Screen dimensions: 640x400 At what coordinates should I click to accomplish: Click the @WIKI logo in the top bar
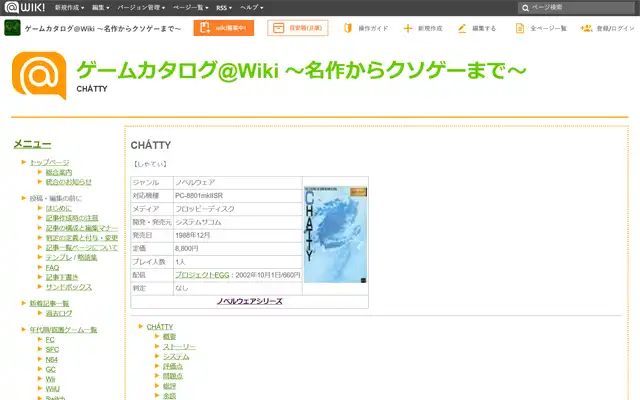pyautogui.click(x=24, y=7)
